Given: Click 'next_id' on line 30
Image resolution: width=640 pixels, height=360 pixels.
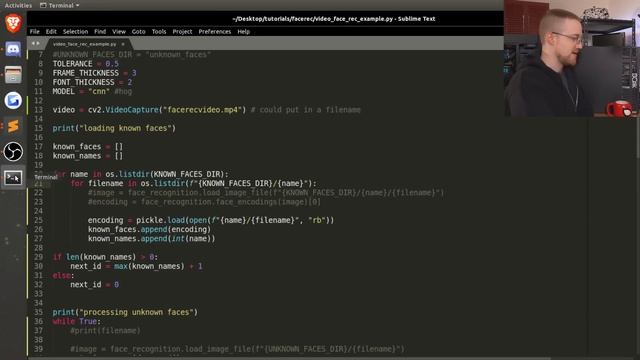Looking at the screenshot, I should point(86,266).
